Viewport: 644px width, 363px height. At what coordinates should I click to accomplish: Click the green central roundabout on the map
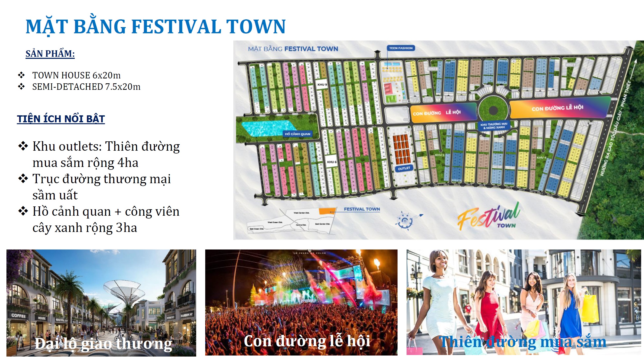tap(493, 110)
